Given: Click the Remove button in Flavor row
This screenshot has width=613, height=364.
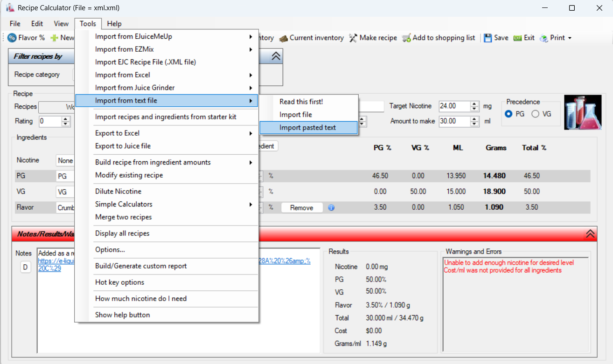Looking at the screenshot, I should [x=302, y=208].
